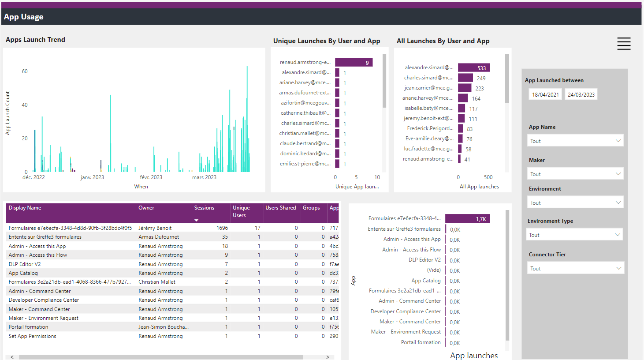Click the sessions value 1696

tap(222, 228)
